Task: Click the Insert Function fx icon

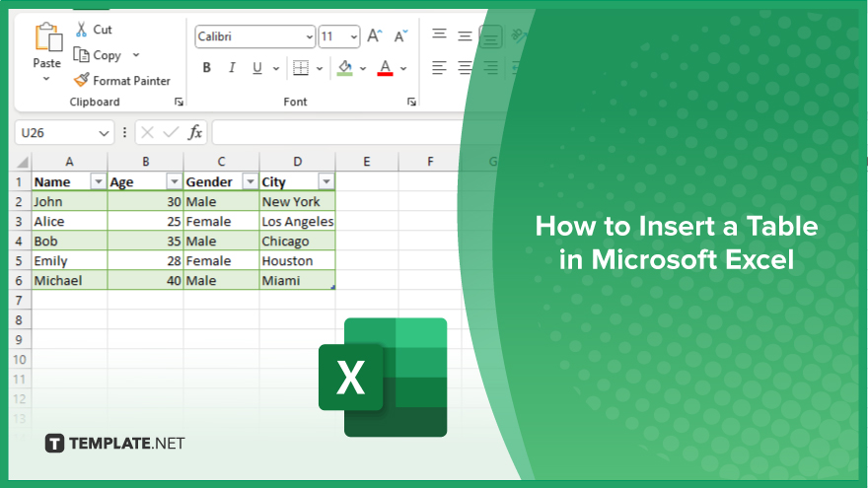Action: 195,132
